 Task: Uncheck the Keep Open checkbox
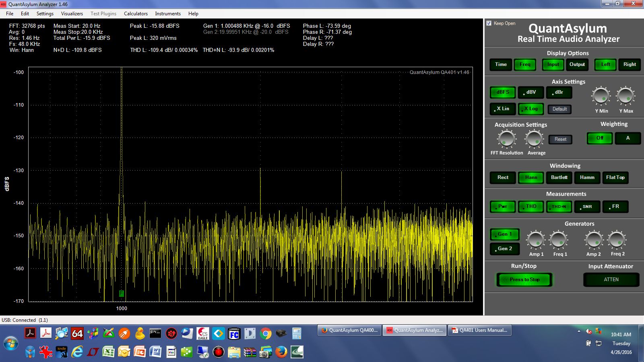(x=489, y=23)
